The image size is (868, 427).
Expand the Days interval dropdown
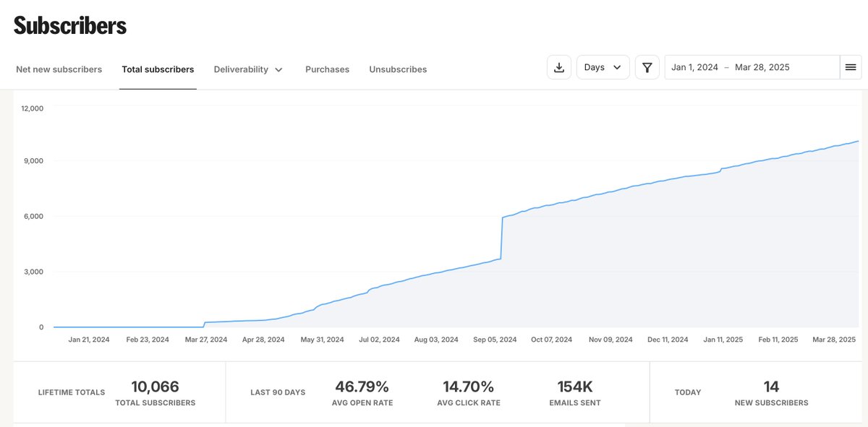[603, 67]
